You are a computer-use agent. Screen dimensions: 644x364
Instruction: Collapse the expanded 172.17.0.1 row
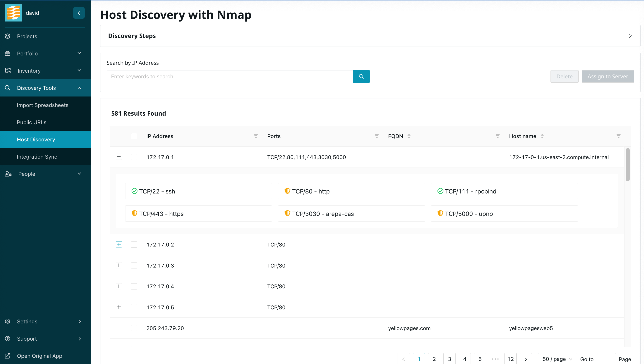119,157
